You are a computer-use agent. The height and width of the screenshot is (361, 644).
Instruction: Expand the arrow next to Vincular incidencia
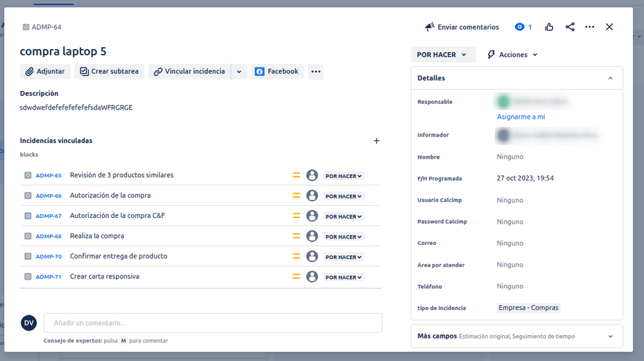(x=239, y=72)
